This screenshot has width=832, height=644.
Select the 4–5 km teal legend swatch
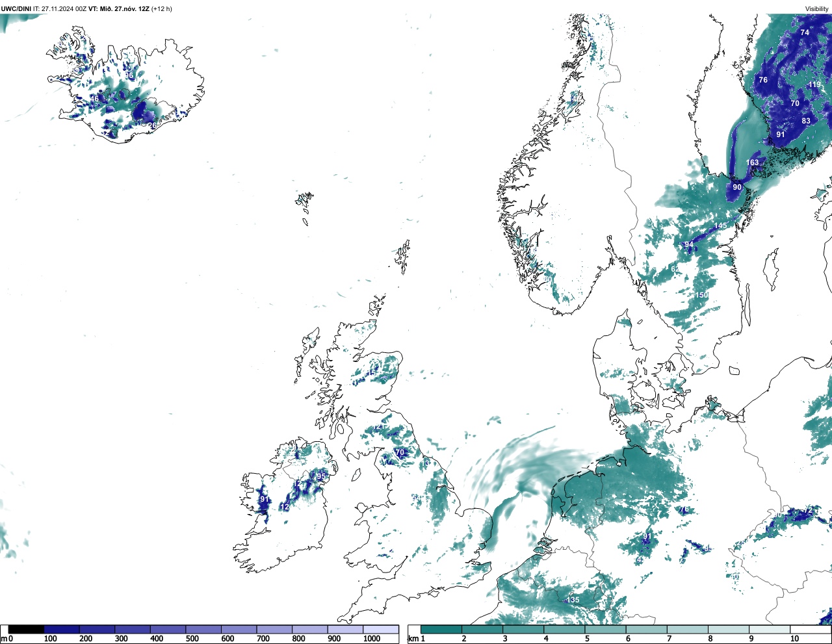pos(564,630)
